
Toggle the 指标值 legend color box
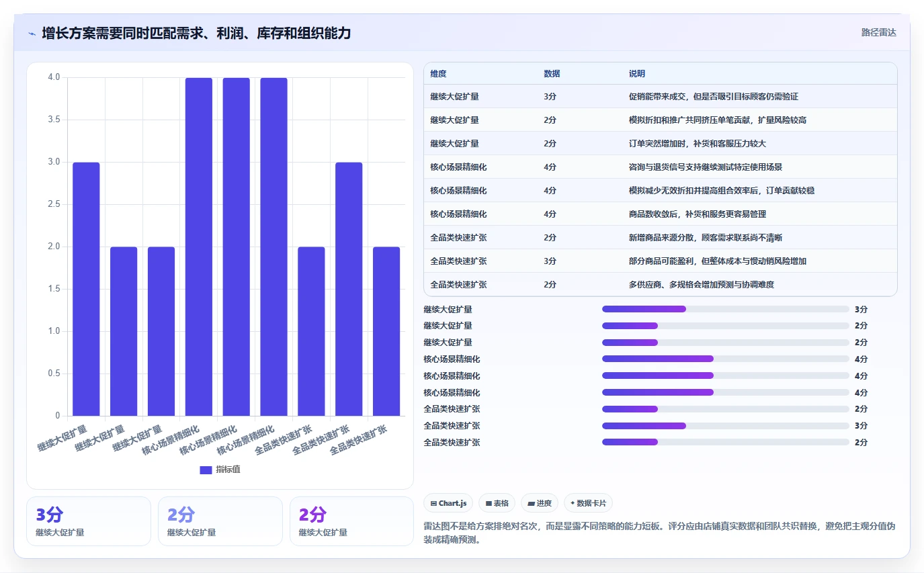point(206,470)
